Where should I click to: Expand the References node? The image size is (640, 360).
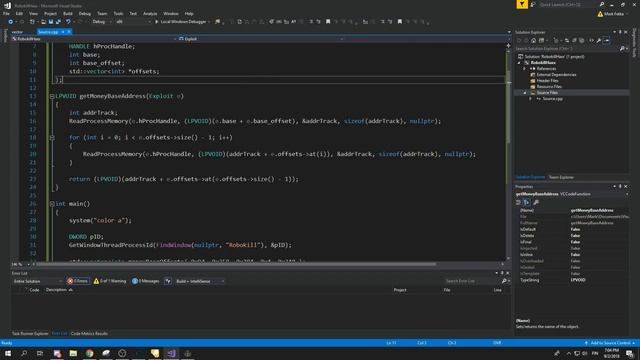point(524,69)
